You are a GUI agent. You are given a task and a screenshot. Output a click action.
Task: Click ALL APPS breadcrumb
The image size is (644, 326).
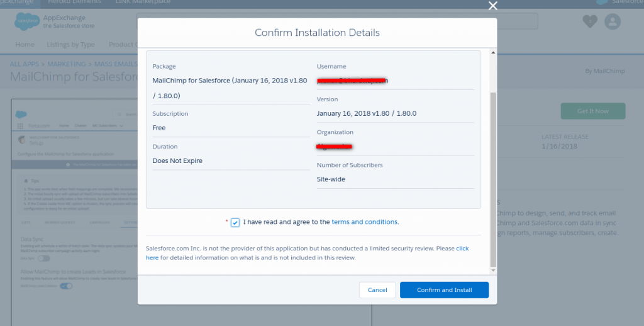25,64
